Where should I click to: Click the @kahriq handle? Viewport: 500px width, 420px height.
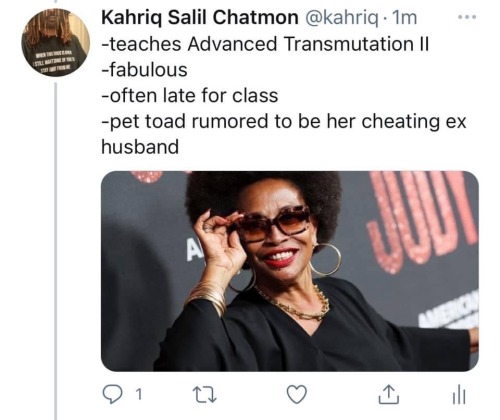(342, 18)
